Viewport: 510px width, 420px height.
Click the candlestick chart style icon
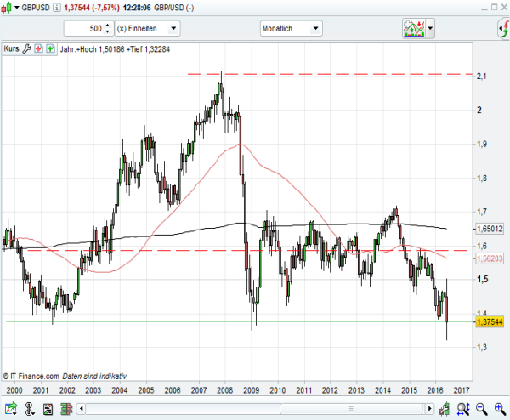point(7,8)
